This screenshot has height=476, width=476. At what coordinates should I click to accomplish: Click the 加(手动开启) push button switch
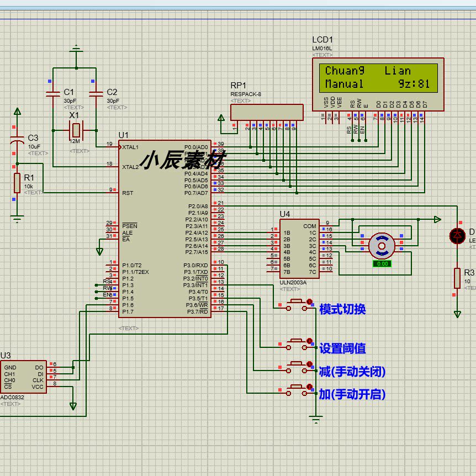[x=297, y=390]
